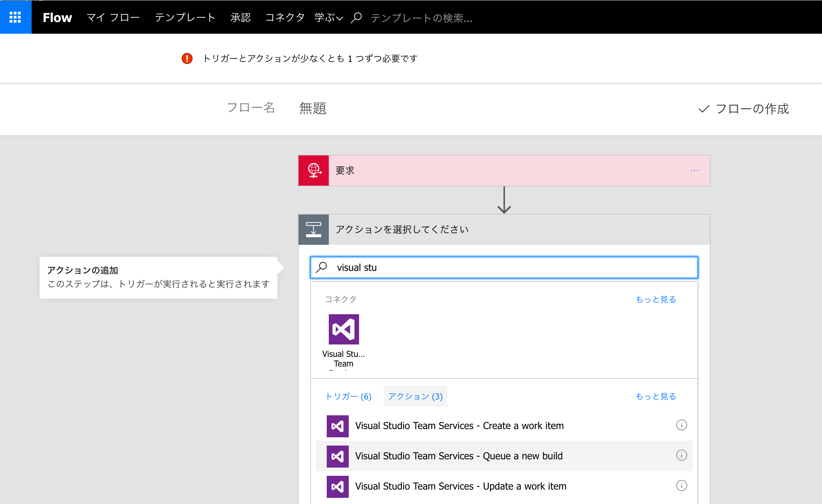Viewport: 822px width, 504px height.
Task: Click the action search box with visual stu
Action: 504,267
